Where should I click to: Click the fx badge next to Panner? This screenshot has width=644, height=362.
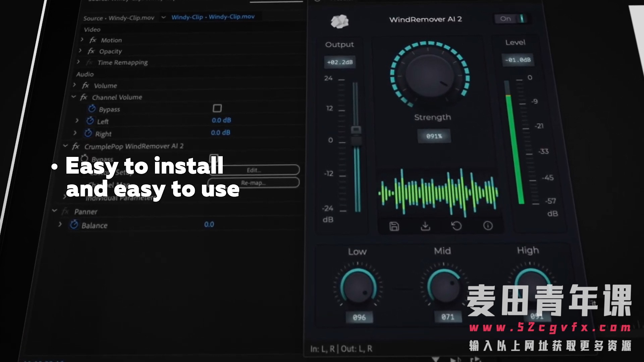(66, 212)
